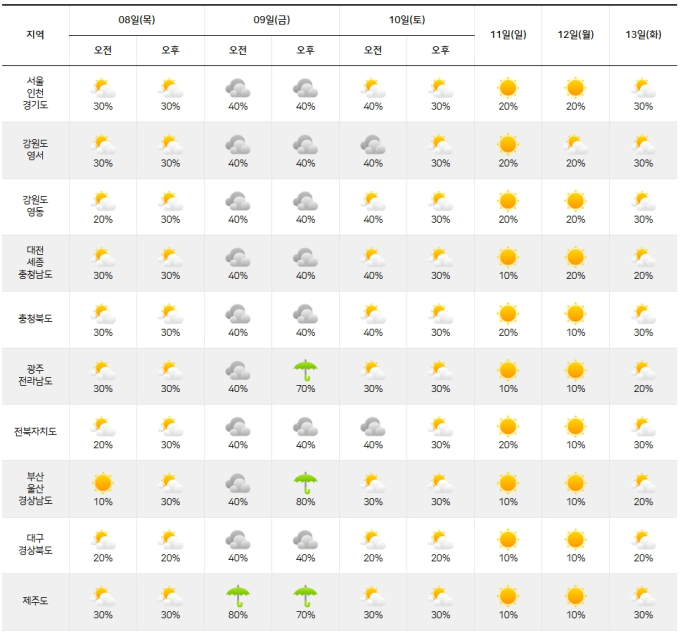The image size is (680, 633).
Task: Click the umbrella icon for 부산 울산 경상남도 on 09일 오후
Action: click(x=305, y=483)
